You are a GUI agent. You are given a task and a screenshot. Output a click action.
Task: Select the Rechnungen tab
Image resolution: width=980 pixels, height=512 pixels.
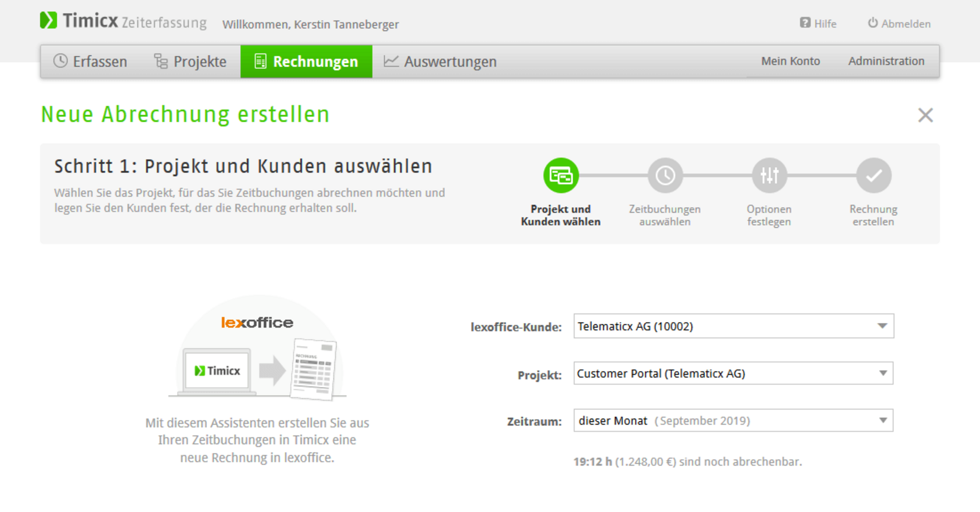click(x=306, y=62)
